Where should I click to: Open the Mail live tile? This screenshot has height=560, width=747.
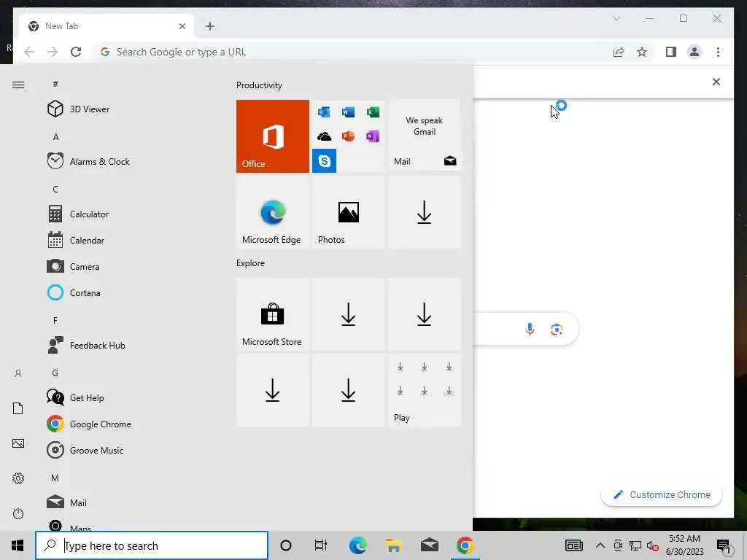pos(425,136)
